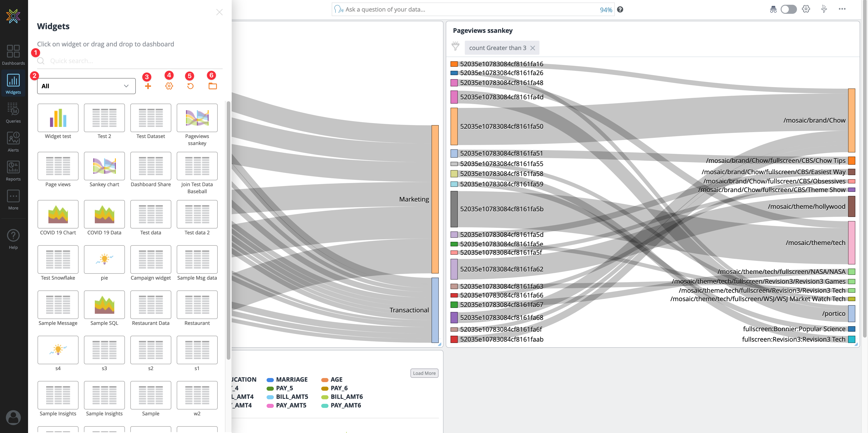Click the incognito spy icon in header

(x=773, y=10)
